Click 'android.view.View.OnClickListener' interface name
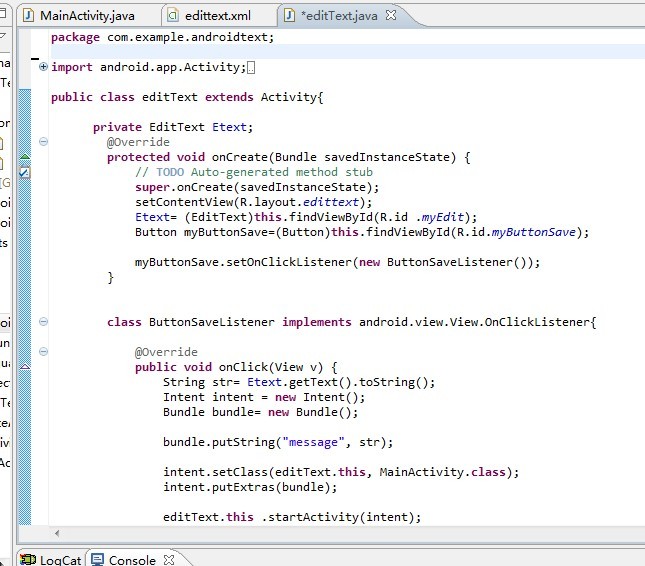Viewport: 645px width, 566px height. (475, 322)
